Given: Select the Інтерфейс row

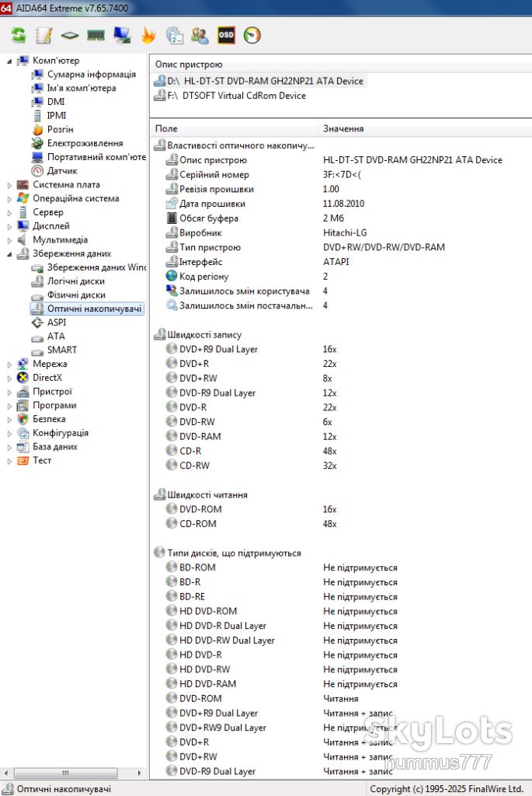Looking at the screenshot, I should [341, 262].
